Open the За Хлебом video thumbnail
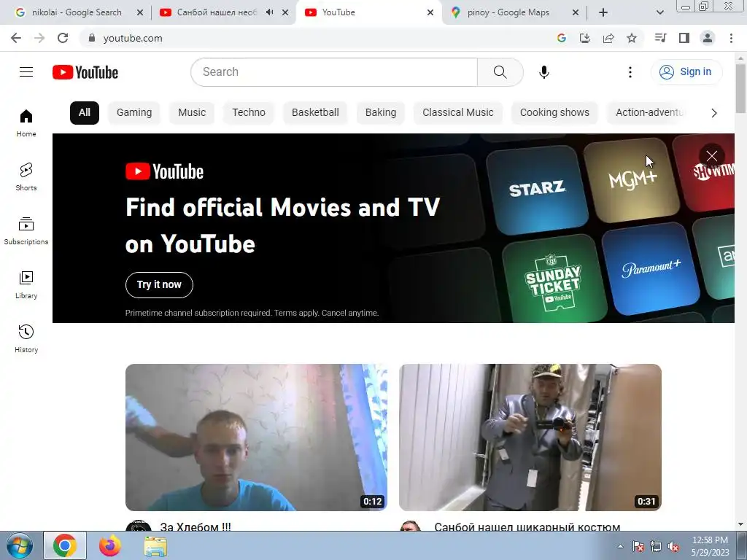The height and width of the screenshot is (560, 747). tap(256, 437)
